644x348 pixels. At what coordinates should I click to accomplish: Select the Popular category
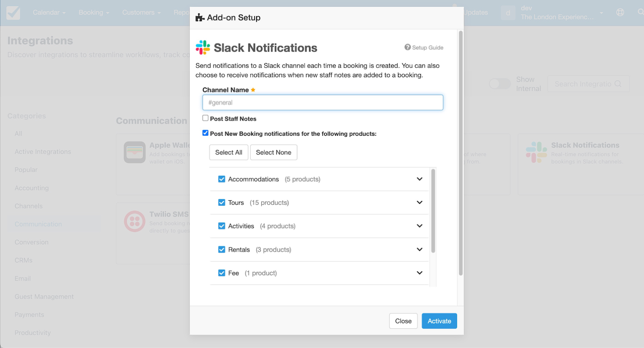coord(26,170)
